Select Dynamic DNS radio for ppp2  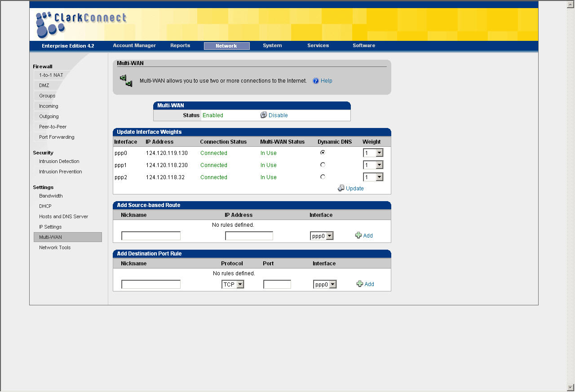click(323, 177)
